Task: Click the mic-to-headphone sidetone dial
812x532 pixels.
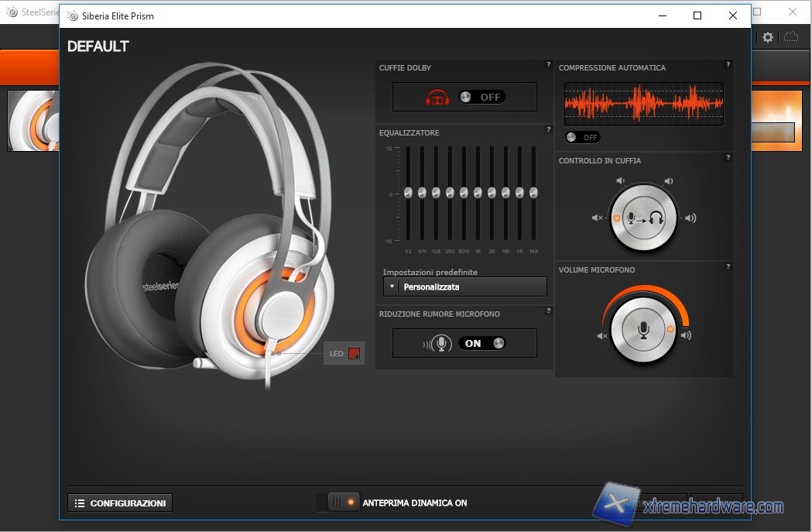Action: [x=643, y=218]
